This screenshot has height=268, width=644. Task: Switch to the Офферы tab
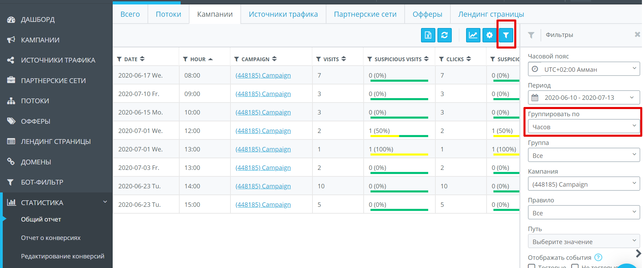(427, 14)
